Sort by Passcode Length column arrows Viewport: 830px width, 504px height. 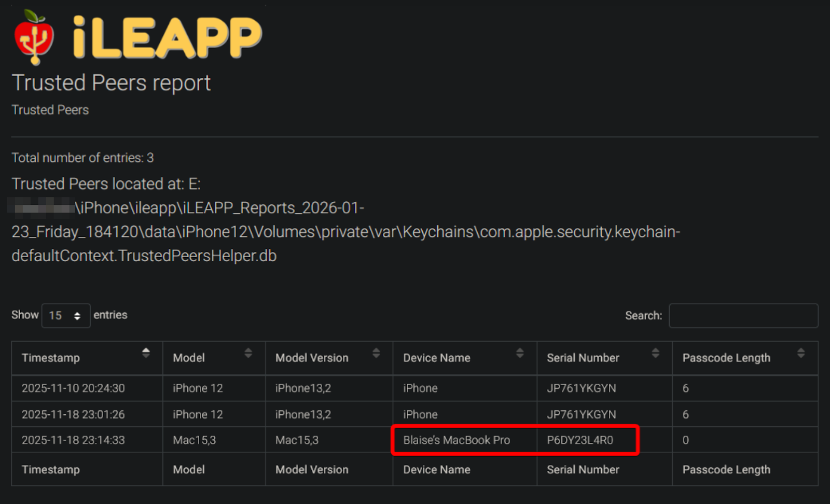(x=801, y=353)
